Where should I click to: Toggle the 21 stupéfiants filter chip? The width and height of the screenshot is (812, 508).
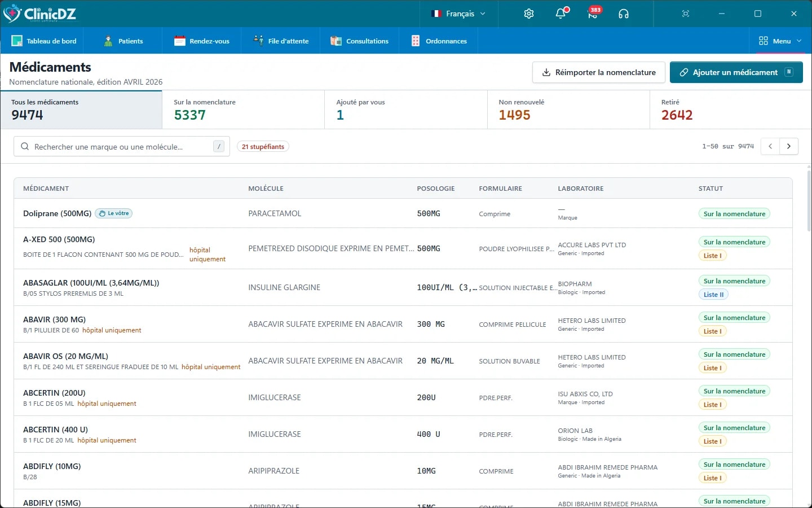263,147
